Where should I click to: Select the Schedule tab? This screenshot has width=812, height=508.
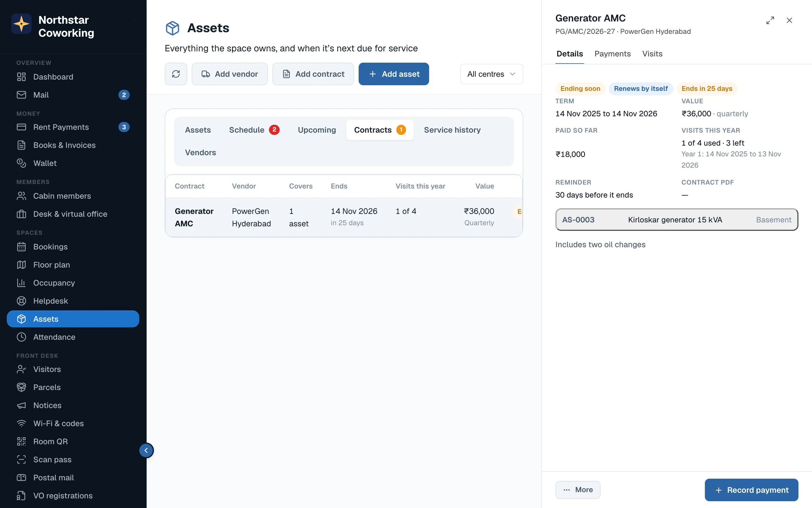[254, 130]
